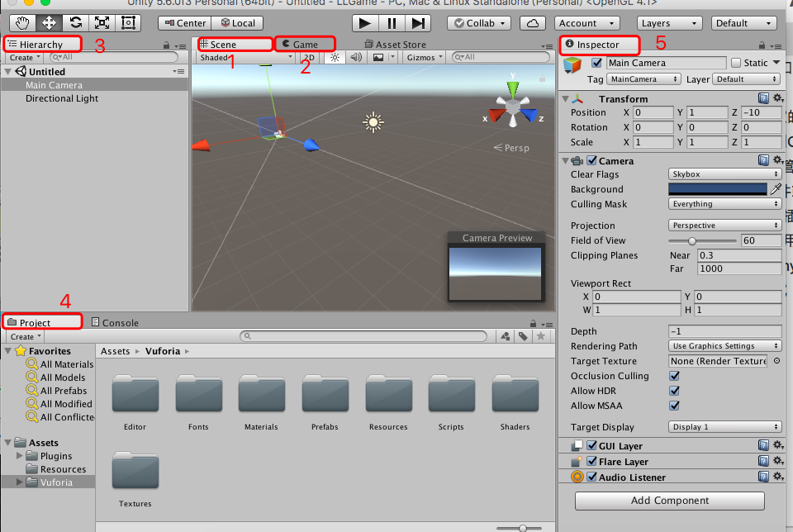The image size is (793, 532).
Task: Pause the game playback
Action: pyautogui.click(x=392, y=23)
